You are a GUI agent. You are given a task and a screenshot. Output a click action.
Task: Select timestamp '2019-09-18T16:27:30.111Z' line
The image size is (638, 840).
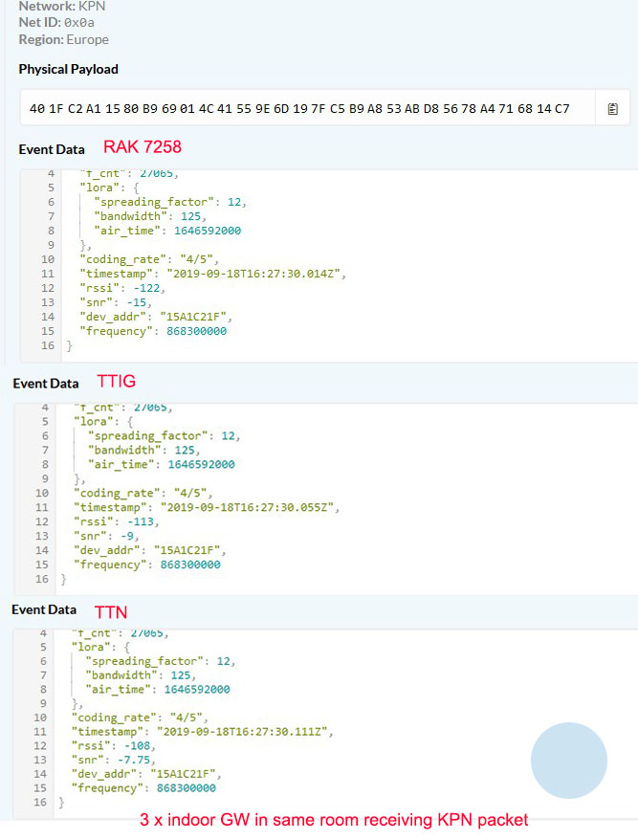[203, 731]
